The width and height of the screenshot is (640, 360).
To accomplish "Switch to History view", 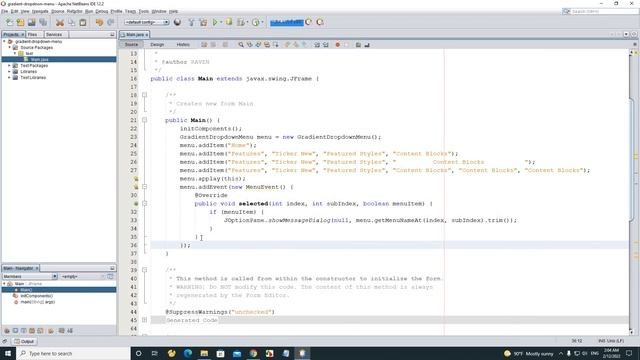I will click(x=183, y=44).
